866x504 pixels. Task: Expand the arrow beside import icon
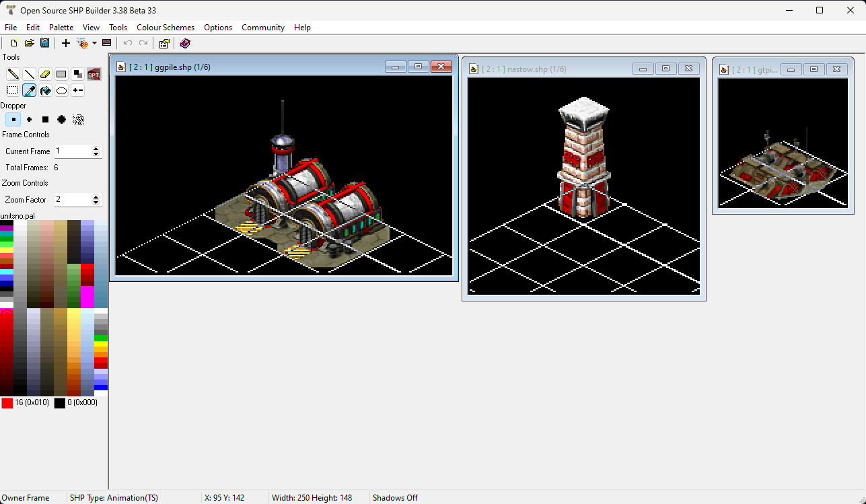[x=94, y=43]
